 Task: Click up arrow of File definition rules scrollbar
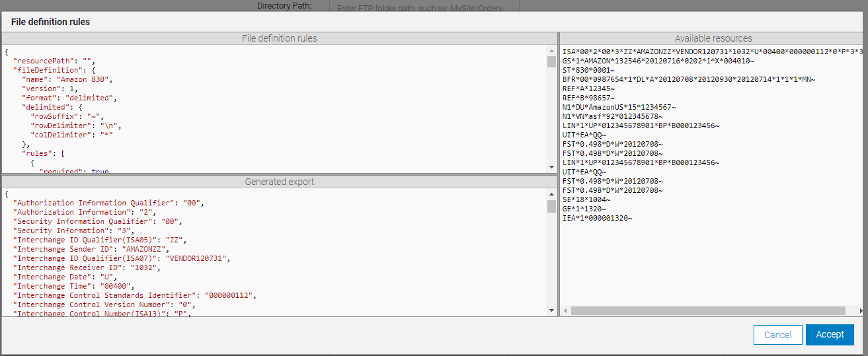coord(551,50)
